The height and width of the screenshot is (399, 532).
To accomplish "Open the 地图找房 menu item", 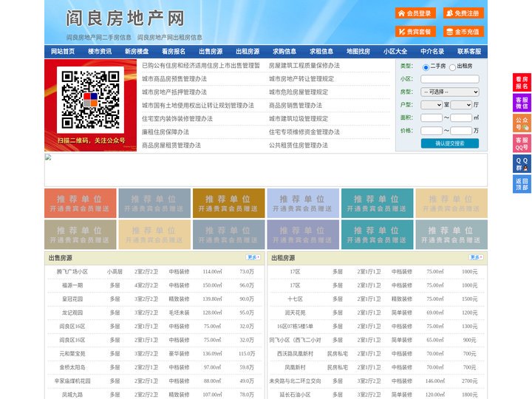I will click(358, 52).
